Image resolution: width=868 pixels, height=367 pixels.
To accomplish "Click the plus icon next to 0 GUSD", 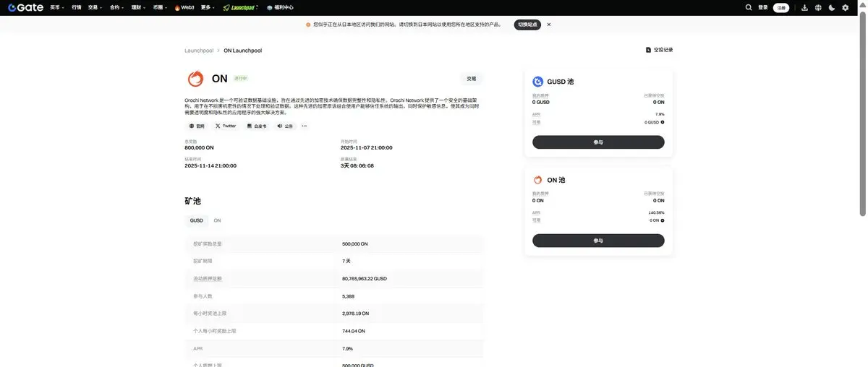I will coord(663,122).
